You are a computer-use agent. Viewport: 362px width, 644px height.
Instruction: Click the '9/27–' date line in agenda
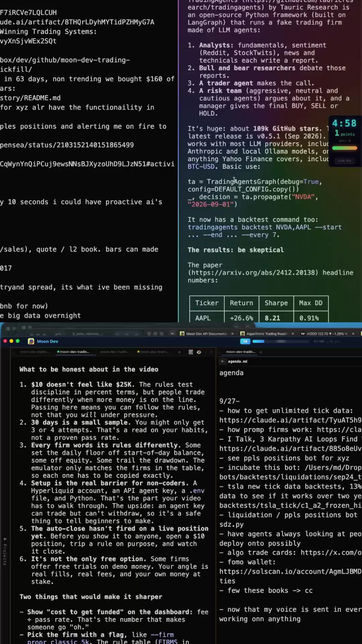pyautogui.click(x=229, y=401)
